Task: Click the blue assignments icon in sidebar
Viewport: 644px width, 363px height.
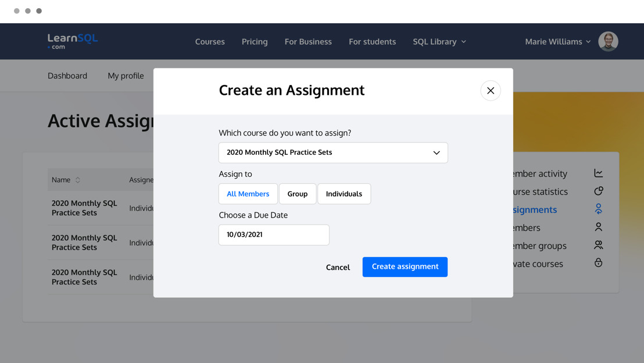Action: 598,209
